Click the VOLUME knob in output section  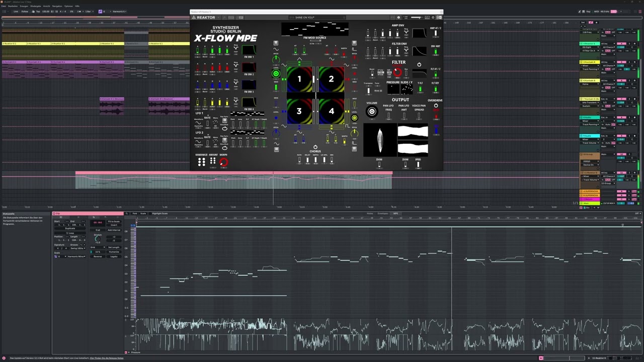pos(372,111)
